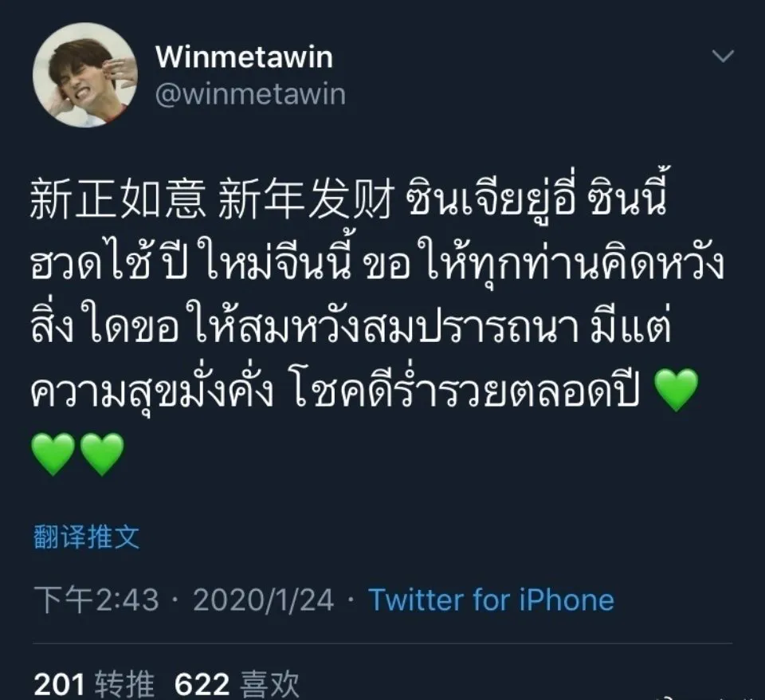The width and height of the screenshot is (765, 700).
Task: View the 转推 retweets list
Action: (124, 684)
